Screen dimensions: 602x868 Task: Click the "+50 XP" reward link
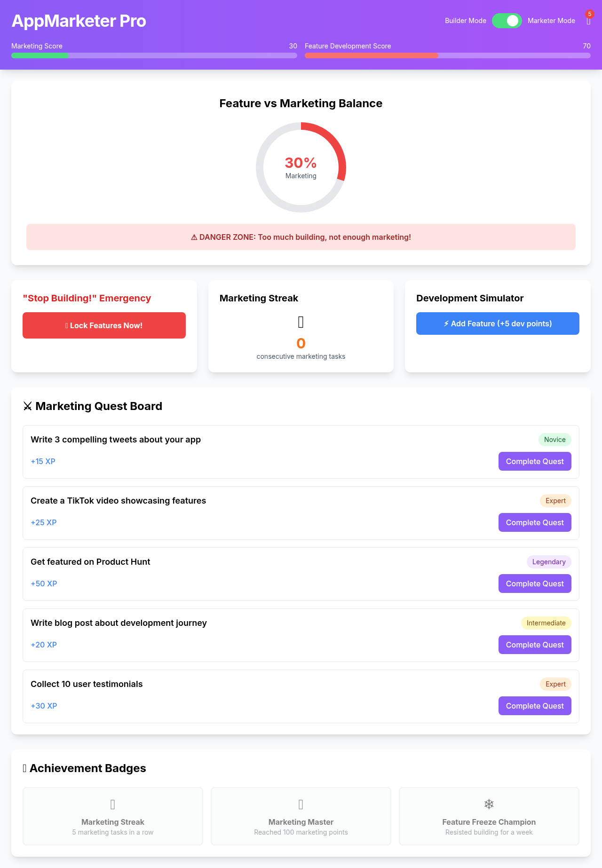pyautogui.click(x=43, y=584)
